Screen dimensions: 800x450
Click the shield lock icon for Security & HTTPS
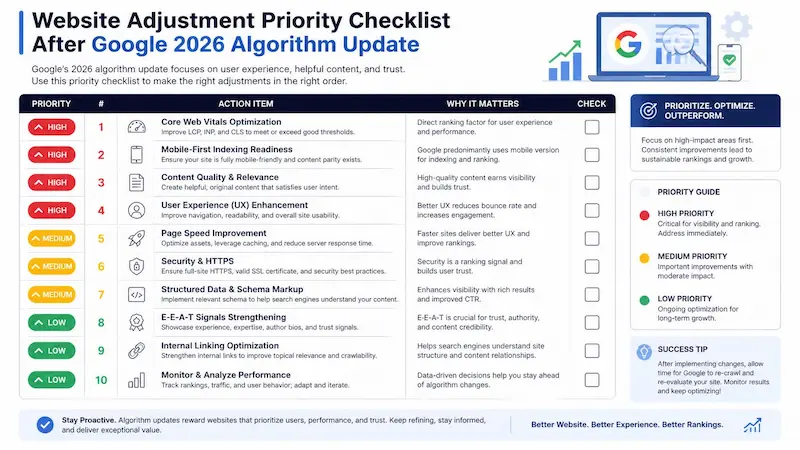(x=136, y=266)
